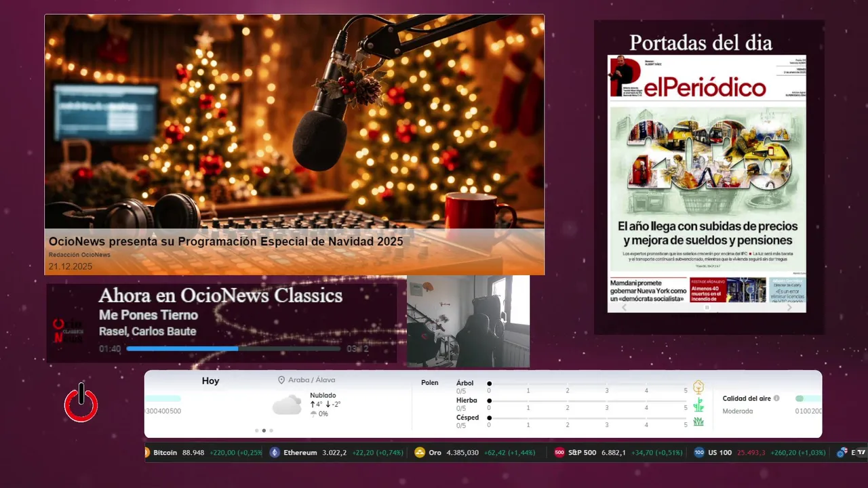868x488 pixels.
Task: Click the Rasel, Carlos Baute artist name
Action: pos(148,331)
